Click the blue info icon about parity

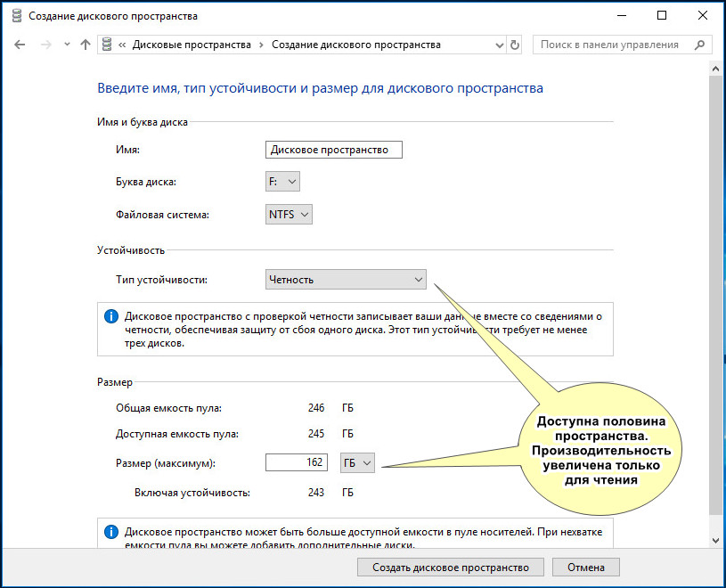click(x=111, y=316)
